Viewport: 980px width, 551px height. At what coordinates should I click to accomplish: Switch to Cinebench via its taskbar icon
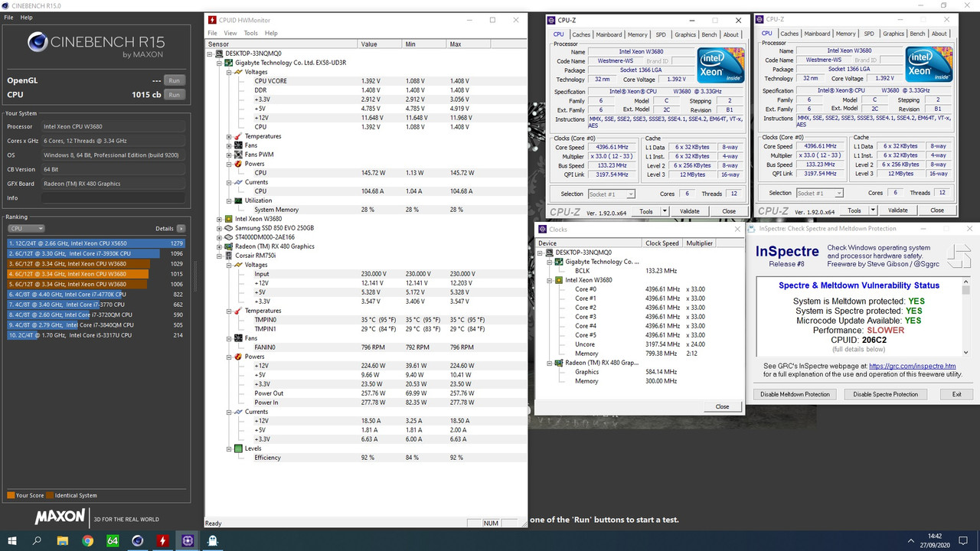pyautogui.click(x=137, y=540)
